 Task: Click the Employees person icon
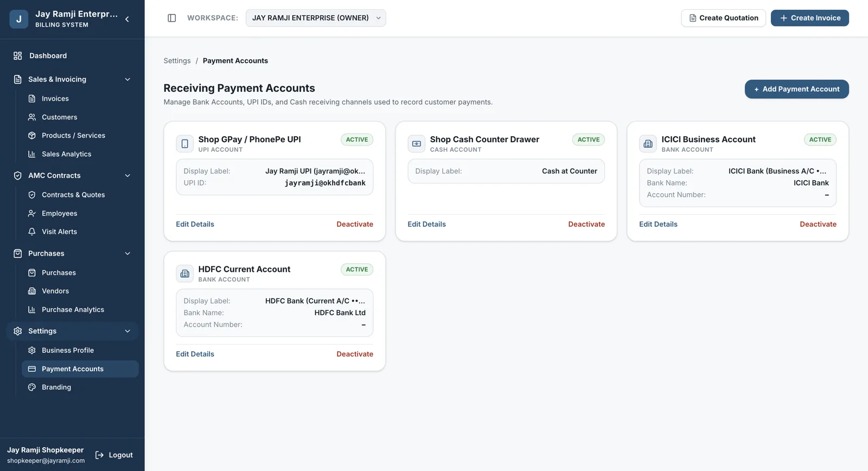[x=32, y=213]
